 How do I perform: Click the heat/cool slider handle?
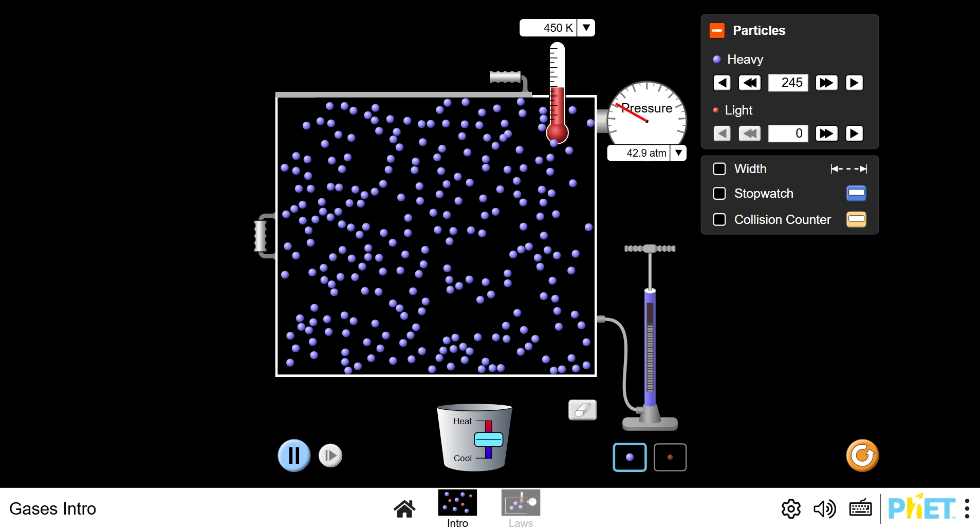488,440
